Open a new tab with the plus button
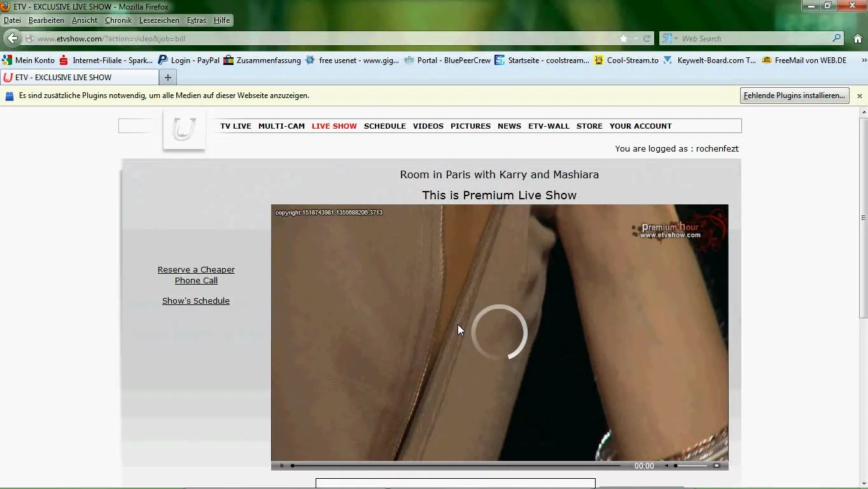 (168, 78)
